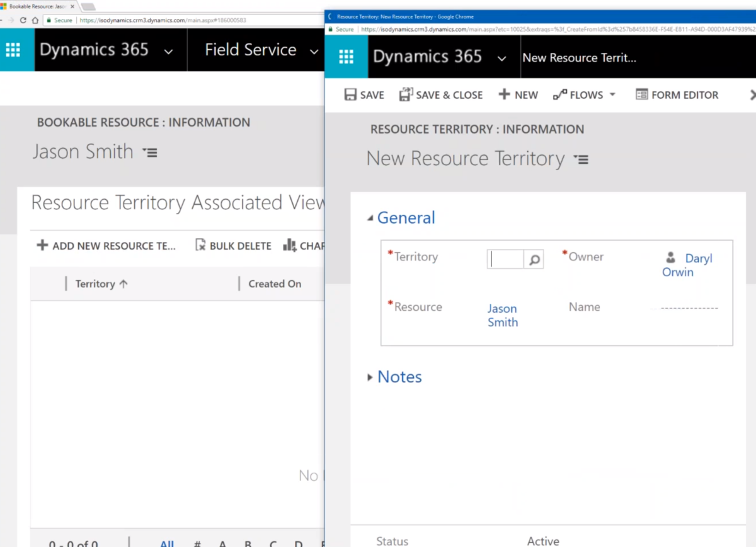Open the form selector menu next to New Resource Territory
The image size is (756, 547).
[581, 159]
